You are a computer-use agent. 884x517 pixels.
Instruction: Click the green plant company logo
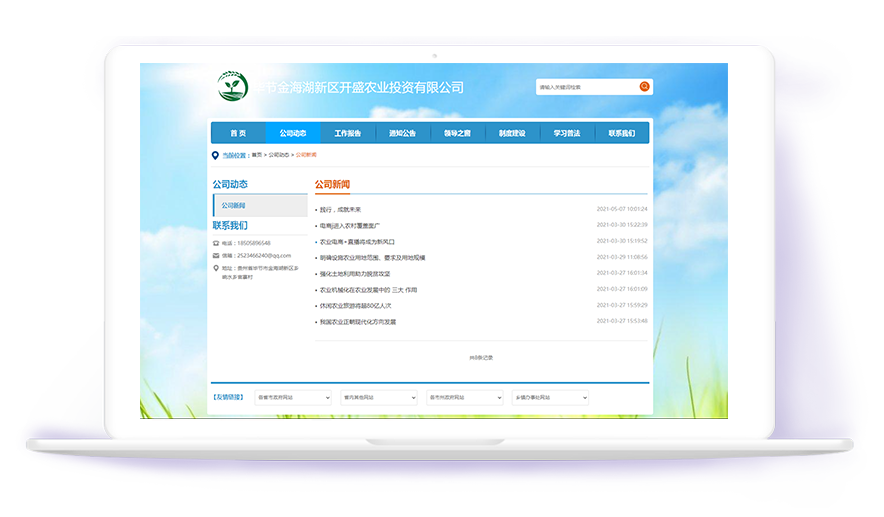coord(235,88)
